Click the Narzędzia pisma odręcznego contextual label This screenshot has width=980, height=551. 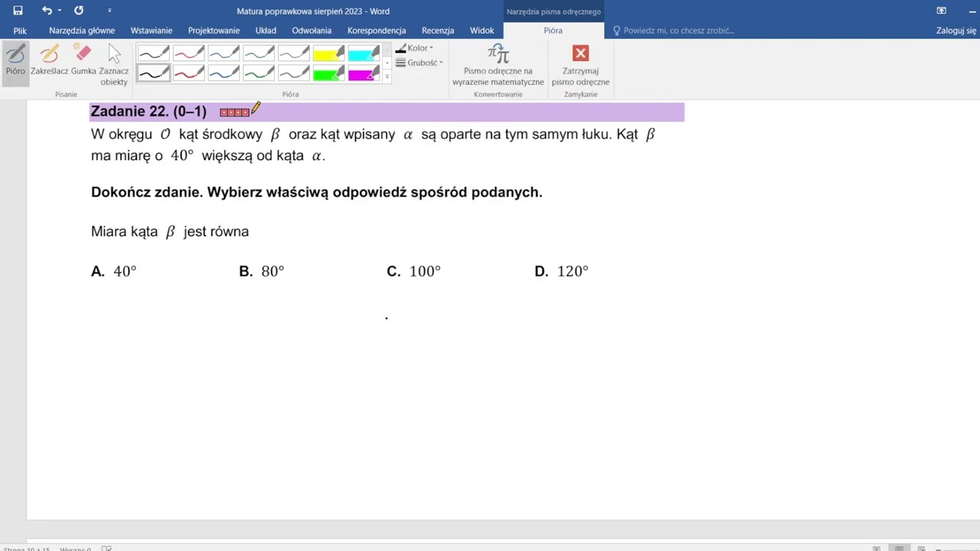pos(554,11)
